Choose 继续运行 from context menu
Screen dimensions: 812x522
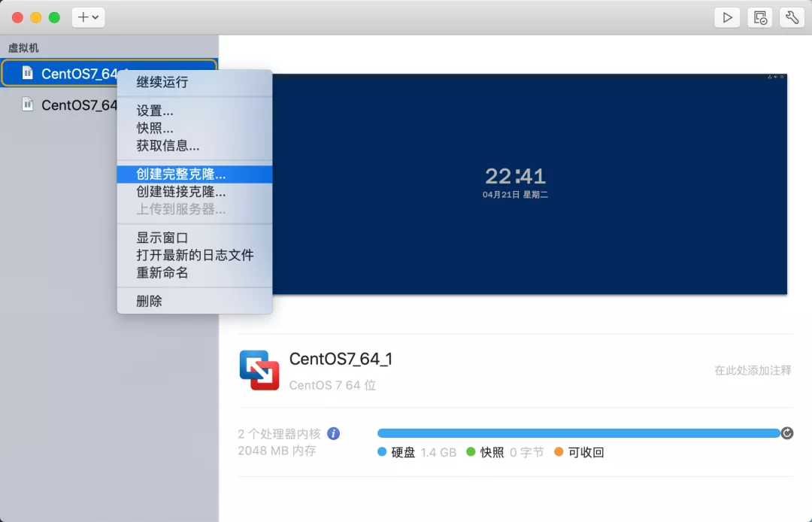(x=195, y=82)
